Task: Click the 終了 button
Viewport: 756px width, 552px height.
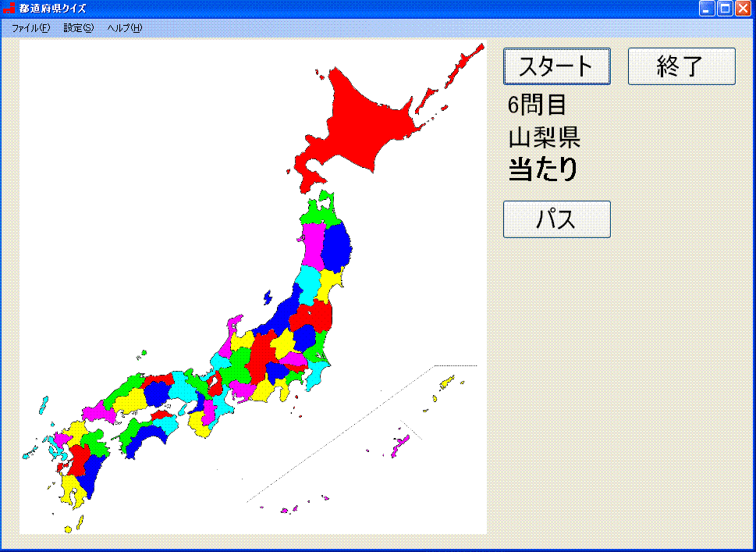Action: 682,66
